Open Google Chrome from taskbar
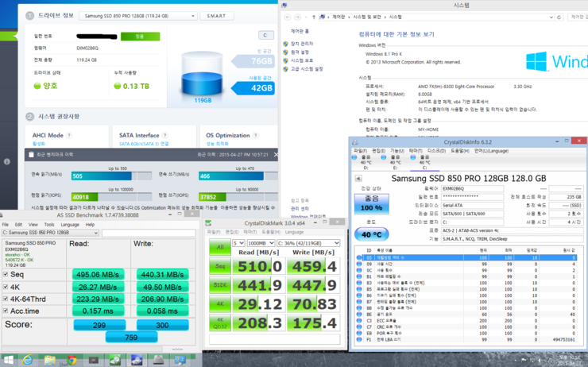The image size is (588, 367). 72,361
